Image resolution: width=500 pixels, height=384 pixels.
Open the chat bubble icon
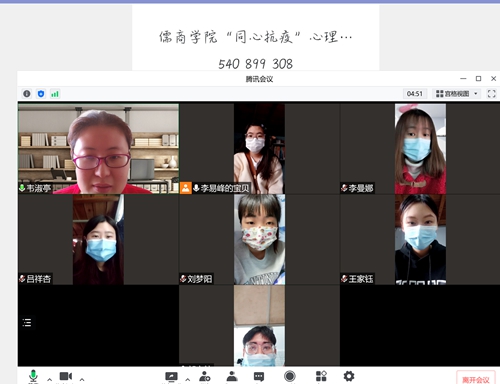[259, 377]
